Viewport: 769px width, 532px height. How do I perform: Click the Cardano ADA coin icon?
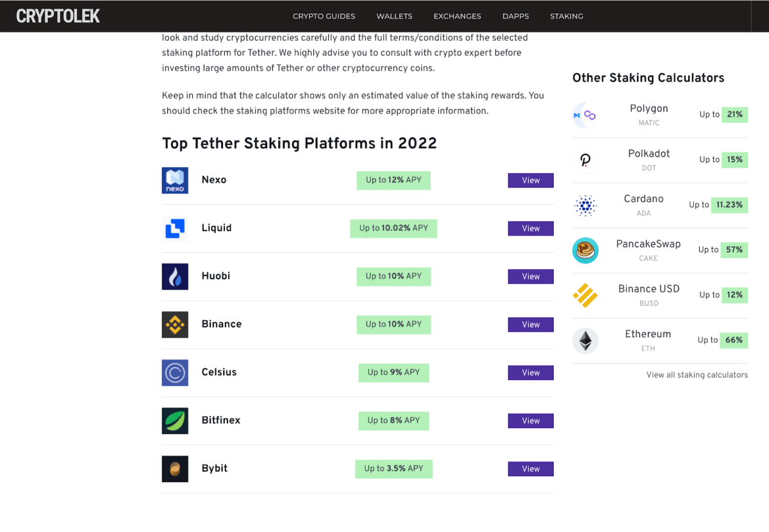(x=585, y=205)
